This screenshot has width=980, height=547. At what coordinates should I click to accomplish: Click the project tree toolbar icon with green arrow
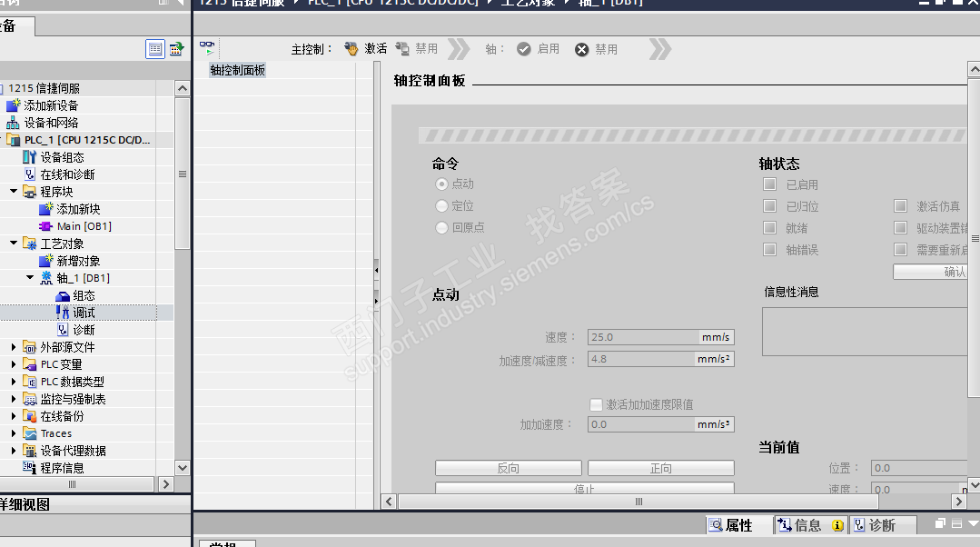tap(176, 49)
